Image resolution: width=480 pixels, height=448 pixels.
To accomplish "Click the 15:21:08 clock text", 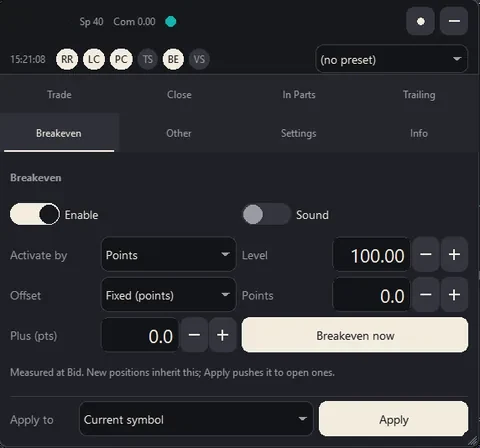I will pos(28,59).
